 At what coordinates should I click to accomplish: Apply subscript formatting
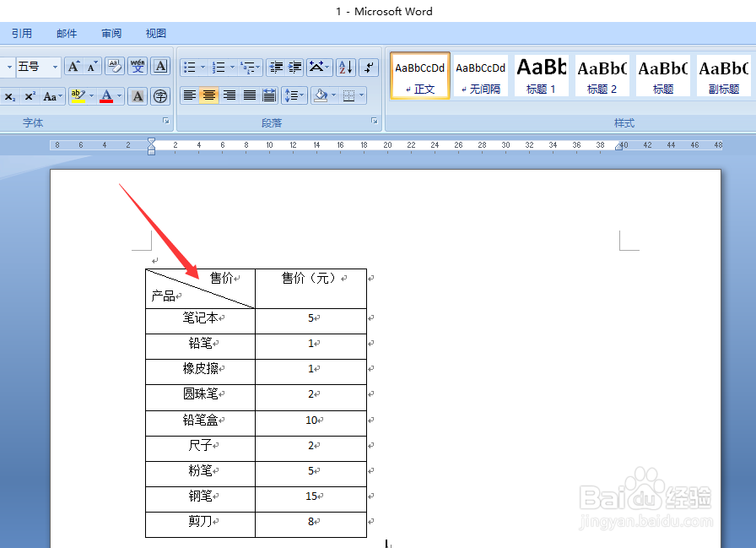(11, 95)
